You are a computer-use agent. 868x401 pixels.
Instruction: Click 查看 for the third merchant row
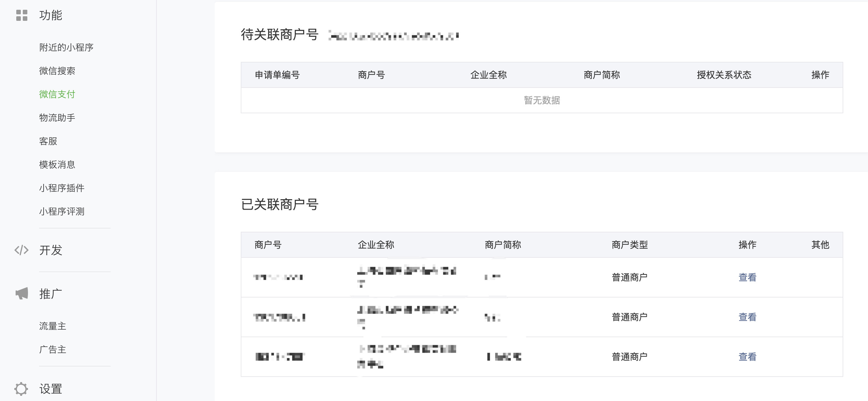(x=747, y=356)
